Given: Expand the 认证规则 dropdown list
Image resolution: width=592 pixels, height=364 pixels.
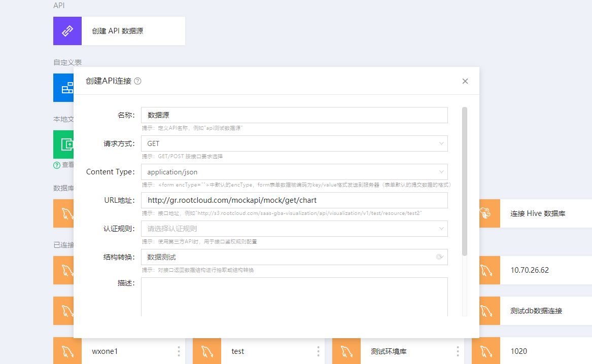Looking at the screenshot, I should click(x=441, y=229).
